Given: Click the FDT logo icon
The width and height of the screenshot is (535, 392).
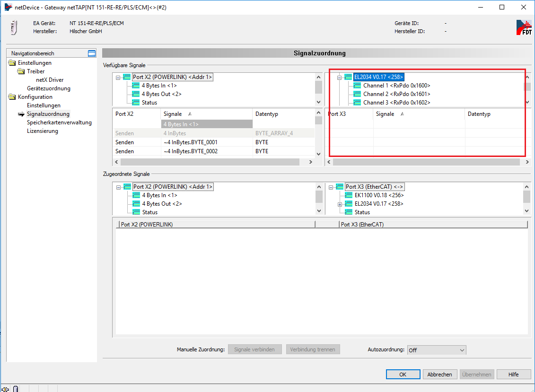Looking at the screenshot, I should (x=524, y=27).
